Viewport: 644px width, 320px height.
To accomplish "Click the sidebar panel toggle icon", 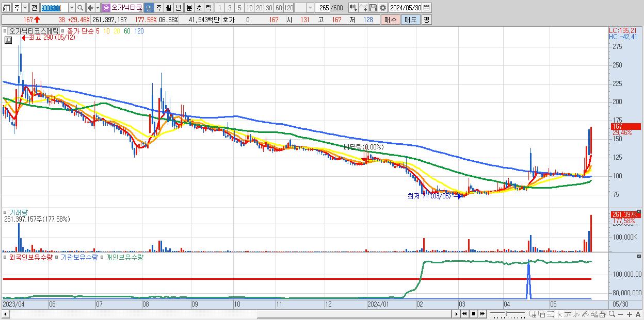I will (x=7, y=8).
